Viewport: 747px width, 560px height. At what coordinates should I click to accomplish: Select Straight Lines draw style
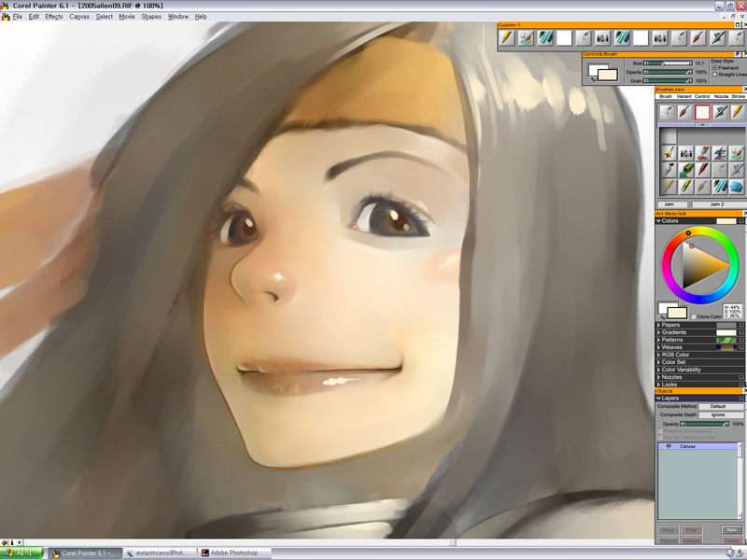(714, 75)
